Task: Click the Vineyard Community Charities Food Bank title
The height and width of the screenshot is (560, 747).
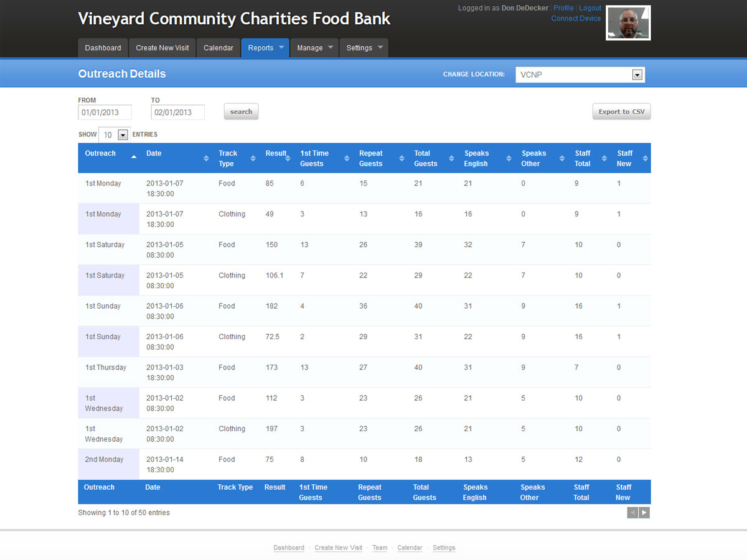Action: click(234, 19)
